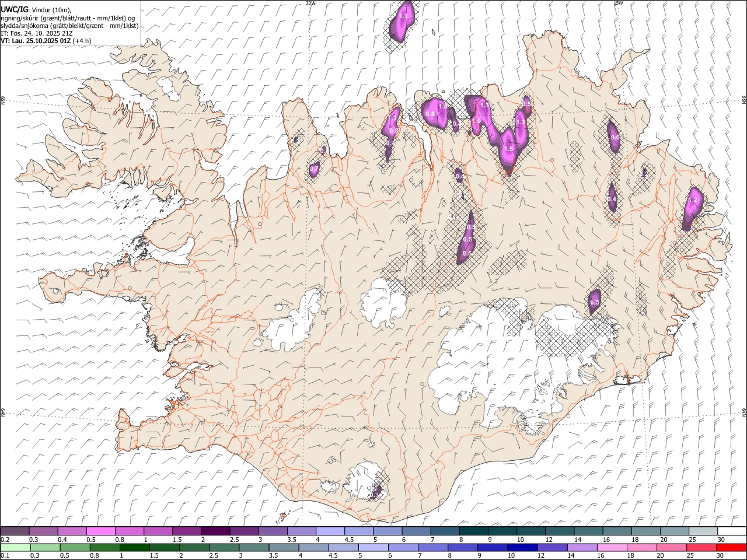Pick the pale grey 25 swatch, upper legend

pyautogui.click(x=704, y=531)
